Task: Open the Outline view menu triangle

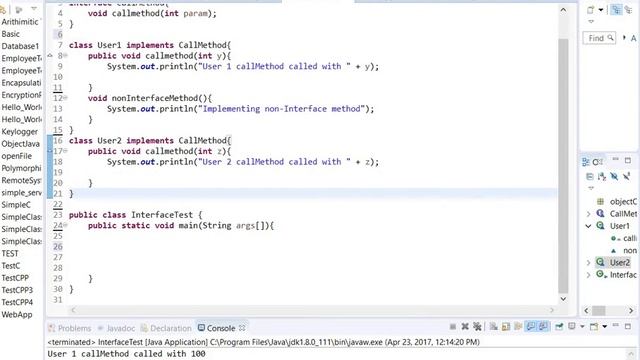Action: click(x=591, y=188)
